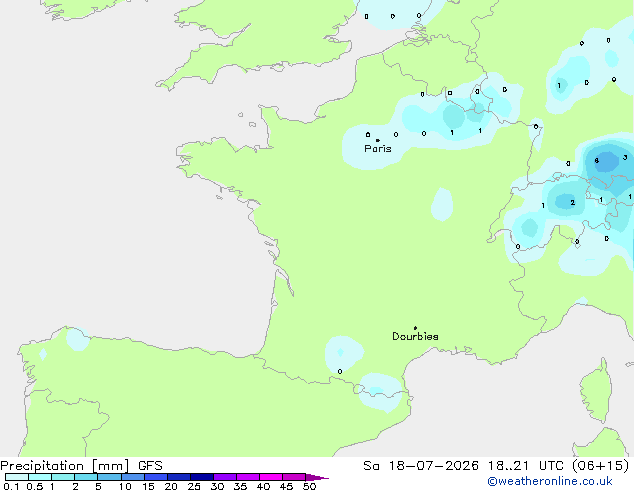Click the Dourbies city label

(x=415, y=336)
